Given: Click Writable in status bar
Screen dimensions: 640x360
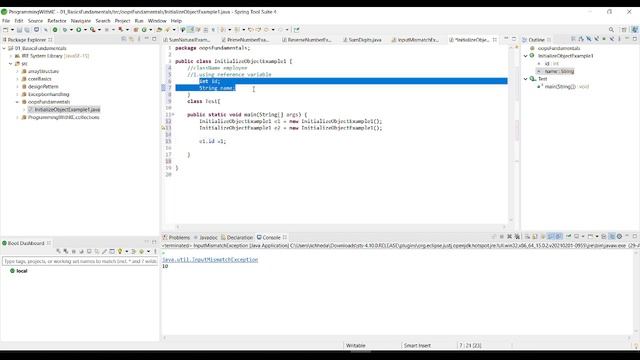Looking at the screenshot, I should click(356, 346).
